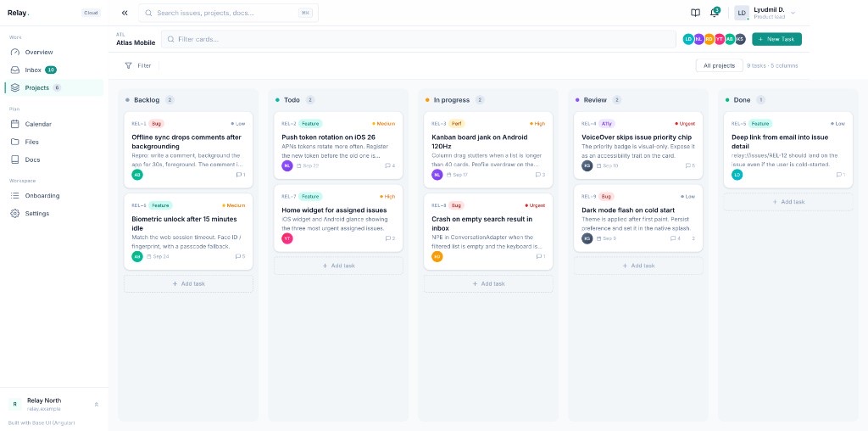The height and width of the screenshot is (431, 868).
Task: Click the Sep 22 date on Push token rotation card
Action: click(x=308, y=165)
